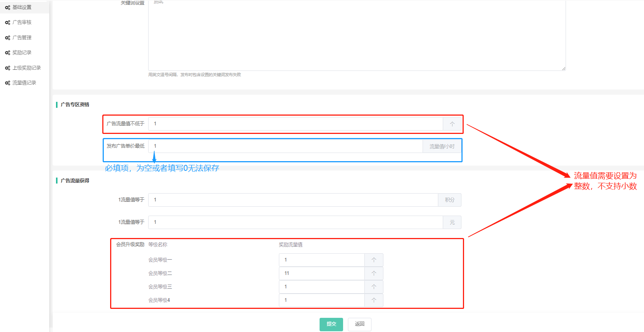The image size is (644, 332).
Task: Click the gear icon beside 广告审核
Action: [x=7, y=22]
